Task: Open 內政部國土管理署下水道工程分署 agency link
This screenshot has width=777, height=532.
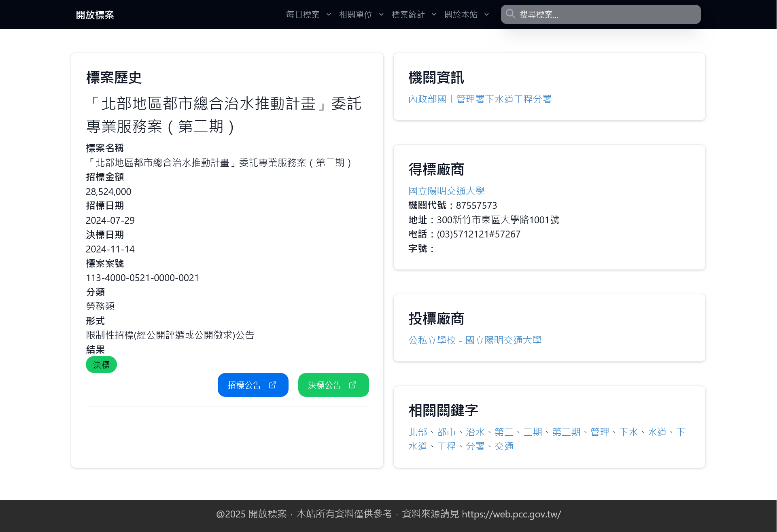Action: tap(480, 99)
